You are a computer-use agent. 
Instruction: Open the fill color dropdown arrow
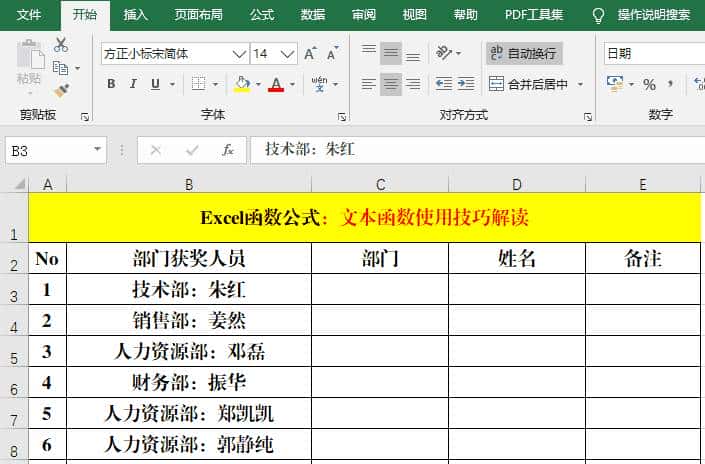258,84
